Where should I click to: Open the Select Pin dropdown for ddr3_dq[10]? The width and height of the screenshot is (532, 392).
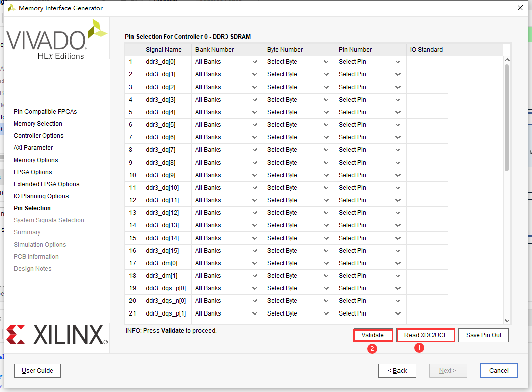tap(397, 187)
